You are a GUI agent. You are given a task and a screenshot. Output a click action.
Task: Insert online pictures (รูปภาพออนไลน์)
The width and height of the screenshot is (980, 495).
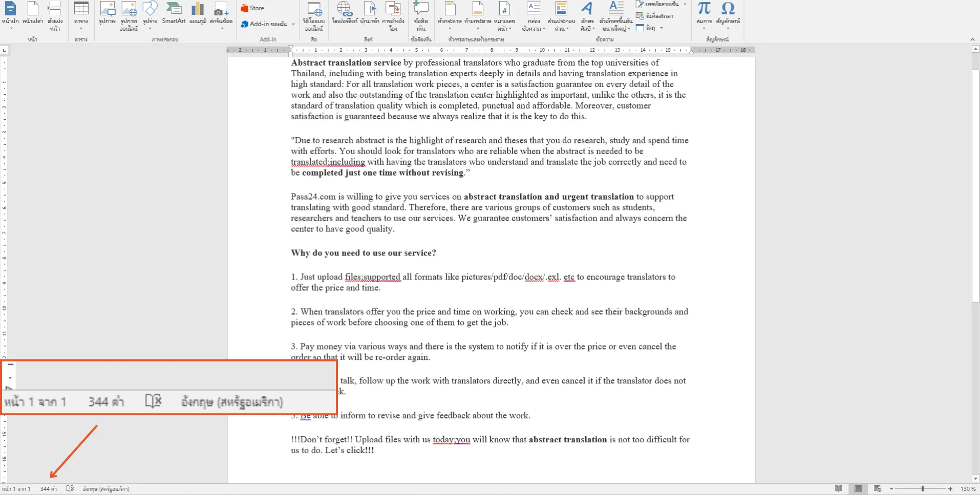point(129,15)
